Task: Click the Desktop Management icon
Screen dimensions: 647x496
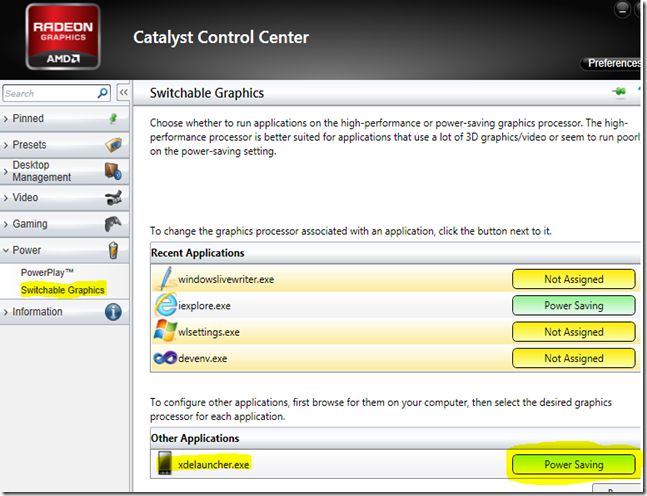Action: [x=113, y=171]
